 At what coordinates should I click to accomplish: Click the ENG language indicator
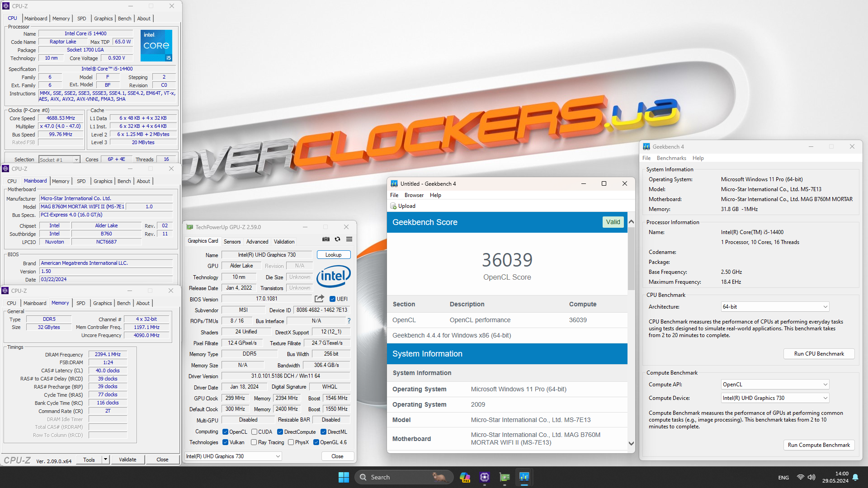783,478
